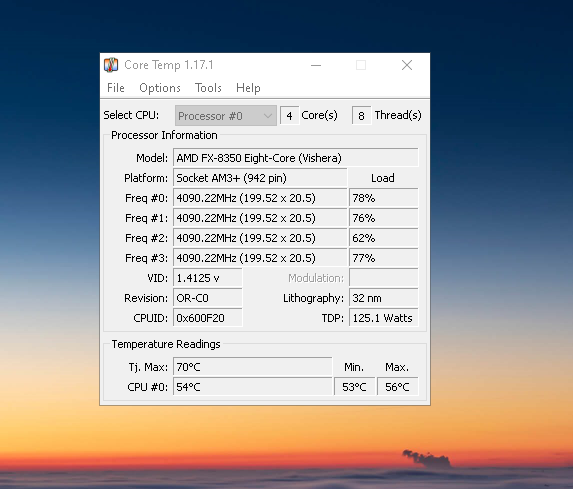
Task: Minimize the Core Temp window
Action: (x=316, y=65)
